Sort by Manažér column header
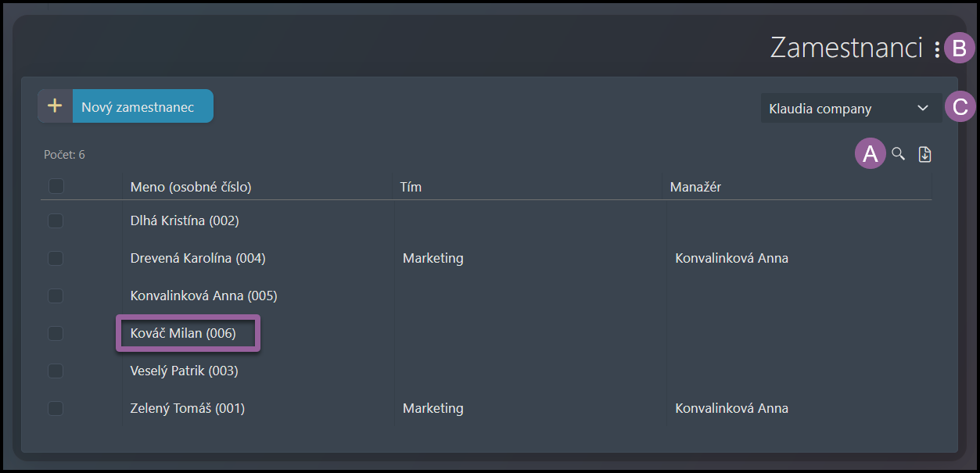Image resolution: width=980 pixels, height=473 pixels. click(695, 187)
